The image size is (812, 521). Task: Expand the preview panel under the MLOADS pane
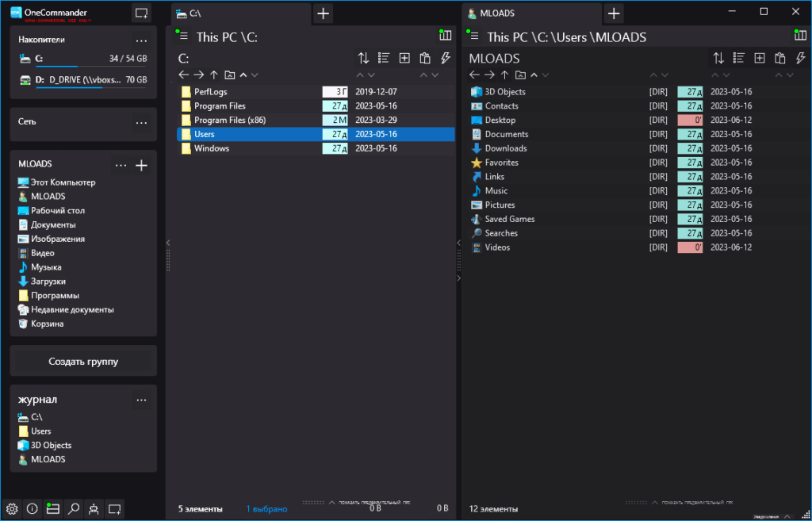pos(680,502)
